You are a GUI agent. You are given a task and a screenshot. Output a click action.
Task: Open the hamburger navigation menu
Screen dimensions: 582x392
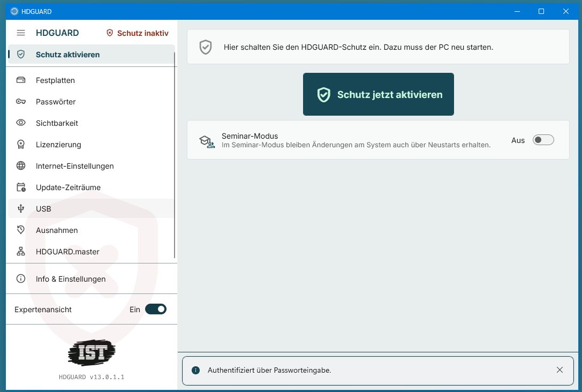coord(21,33)
